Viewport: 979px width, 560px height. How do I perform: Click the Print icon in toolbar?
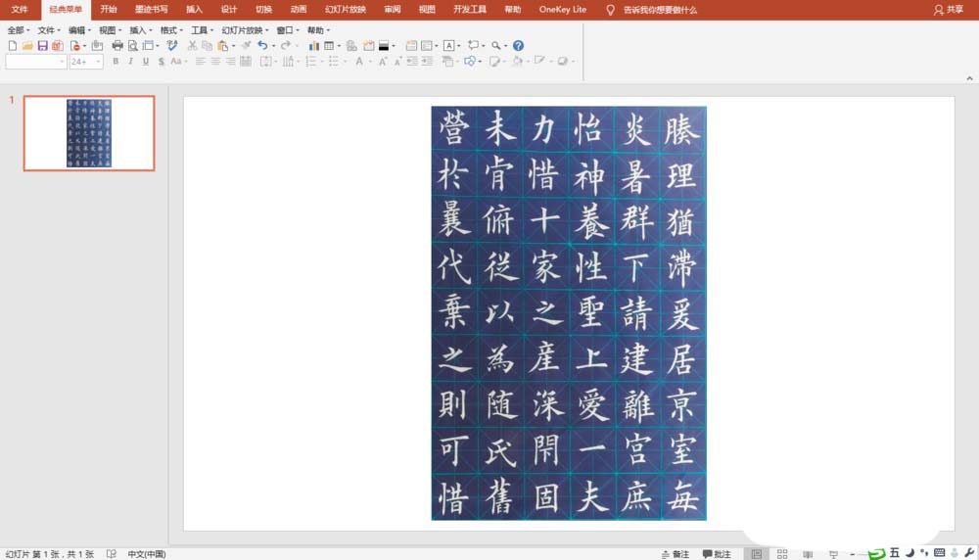pos(117,46)
